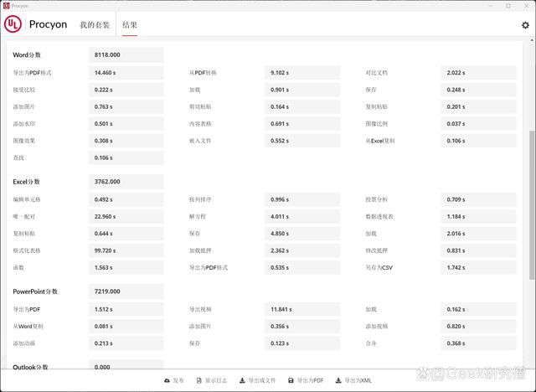Viewport: 536px width, 392px height.
Task: Maximize the Procyon window
Action: pos(507,5)
